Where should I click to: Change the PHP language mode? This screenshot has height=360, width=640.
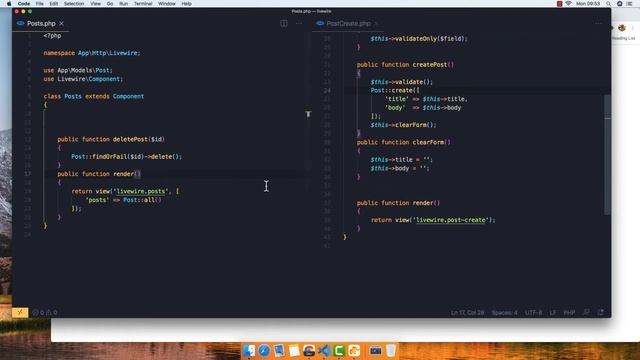coord(569,313)
